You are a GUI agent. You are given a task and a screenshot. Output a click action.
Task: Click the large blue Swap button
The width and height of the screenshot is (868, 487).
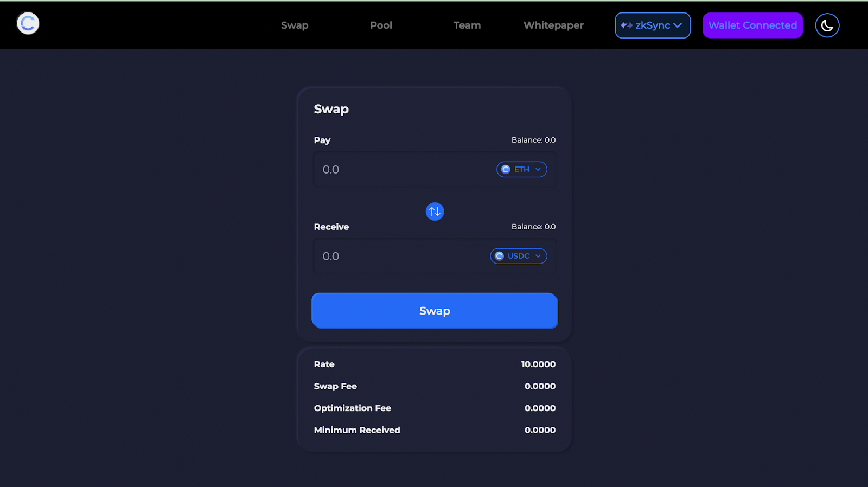pyautogui.click(x=435, y=311)
